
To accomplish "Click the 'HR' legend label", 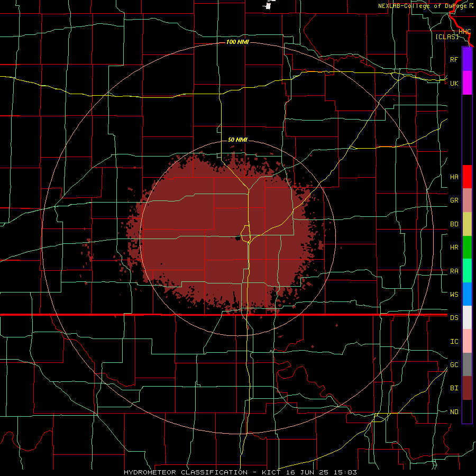I will (x=454, y=248).
